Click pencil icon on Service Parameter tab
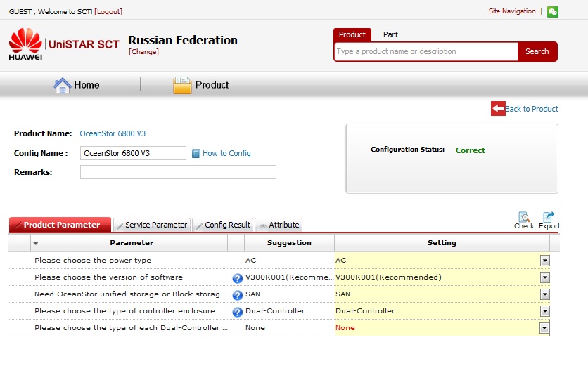The image size is (588, 373). pos(120,225)
